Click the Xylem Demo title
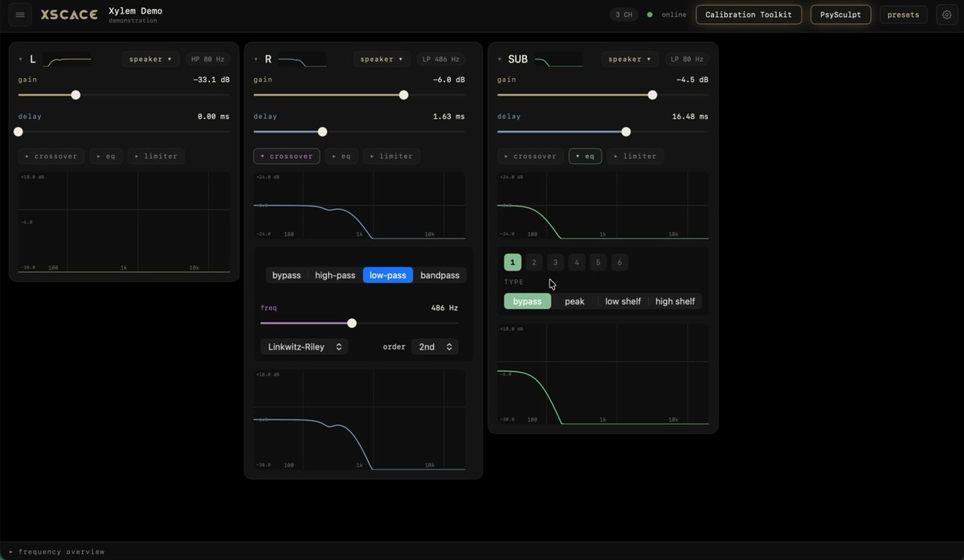Viewport: 964px width, 560px height. [x=135, y=11]
